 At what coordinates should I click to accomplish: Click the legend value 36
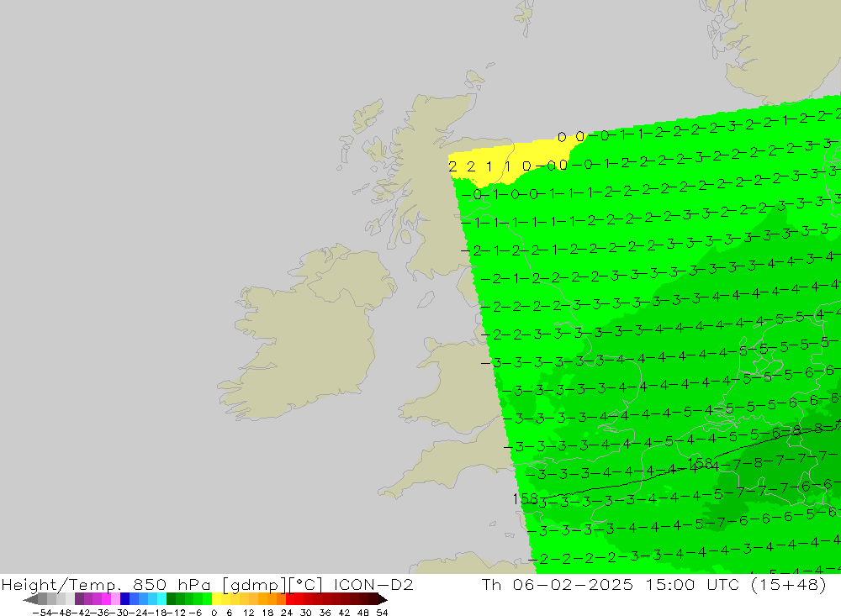(x=325, y=613)
